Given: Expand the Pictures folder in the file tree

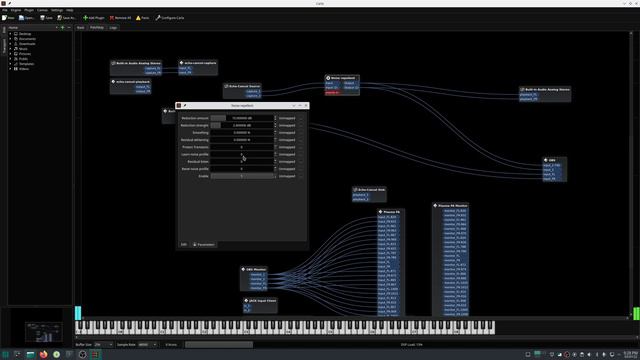Looking at the screenshot, I should 11,53.
